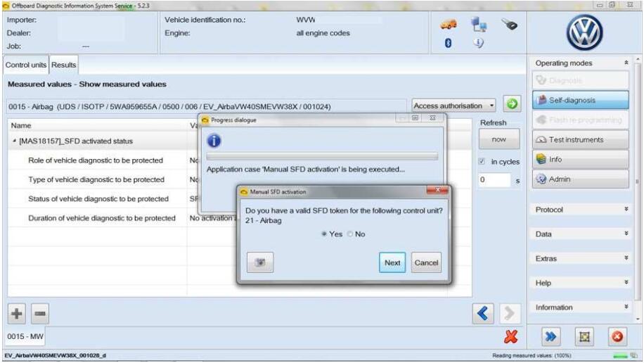This screenshot has height=363, width=644.
Task: Click the Refresh 'now' button
Action: 499,139
